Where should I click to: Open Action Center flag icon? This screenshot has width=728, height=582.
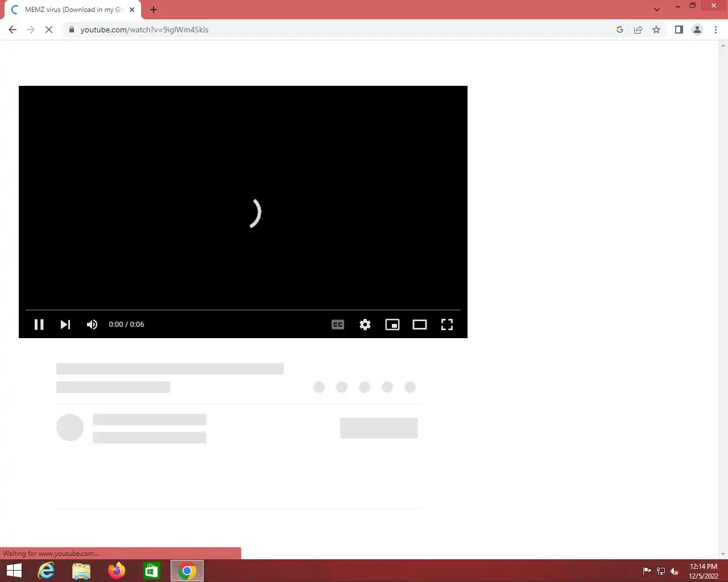(647, 571)
